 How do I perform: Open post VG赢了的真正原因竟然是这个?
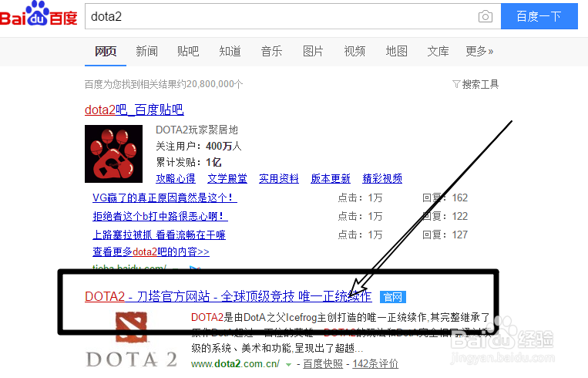[165, 197]
